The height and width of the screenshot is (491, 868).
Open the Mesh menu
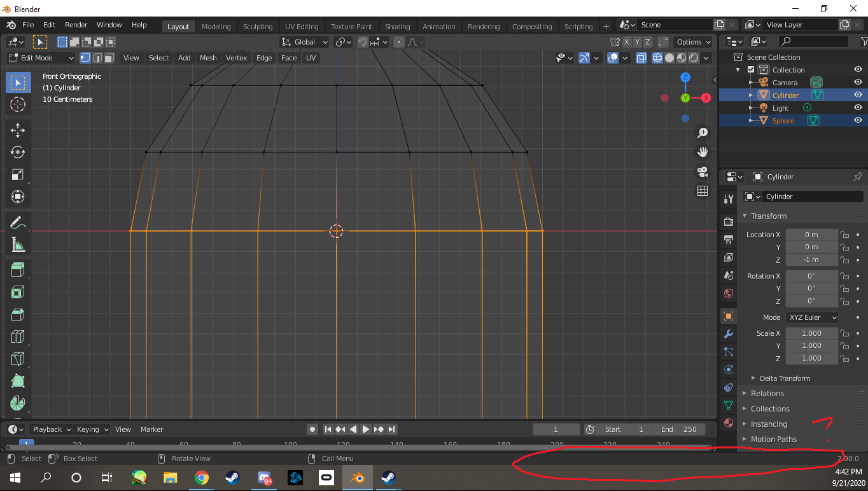(207, 57)
